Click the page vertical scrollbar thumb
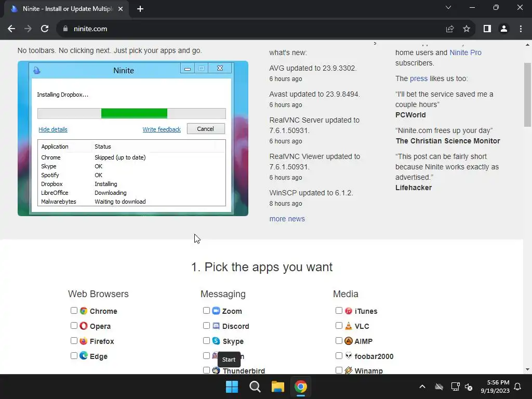This screenshot has height=399, width=532. pos(528,95)
